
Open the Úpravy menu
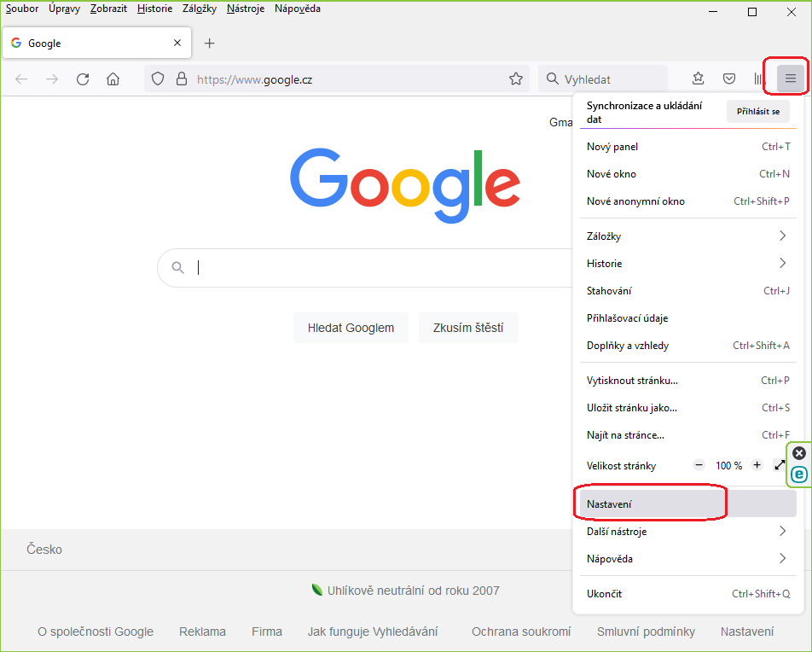click(x=65, y=9)
